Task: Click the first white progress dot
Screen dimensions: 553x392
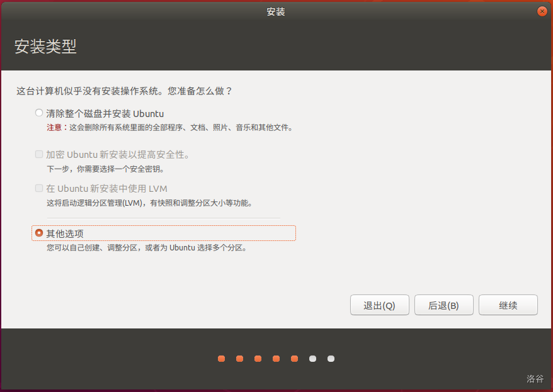Action: (x=313, y=359)
